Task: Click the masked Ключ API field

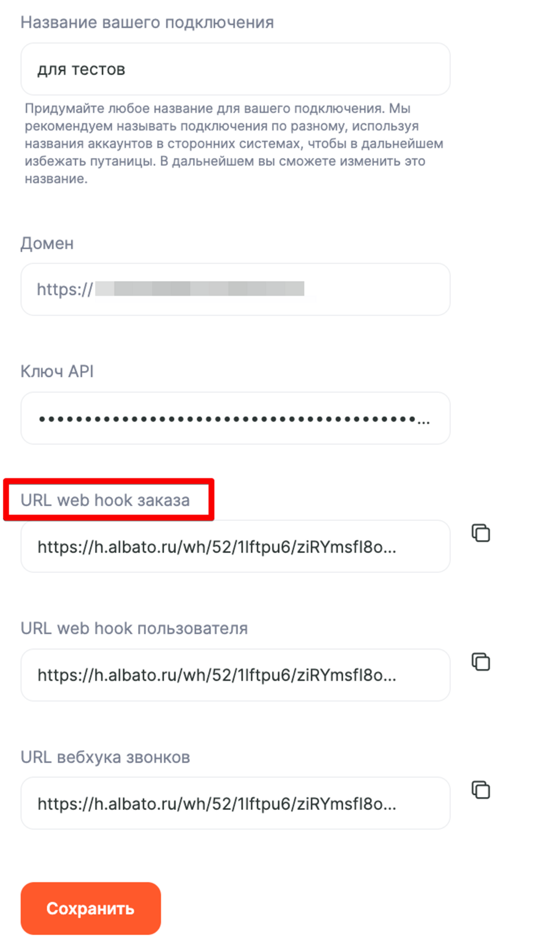Action: point(235,418)
